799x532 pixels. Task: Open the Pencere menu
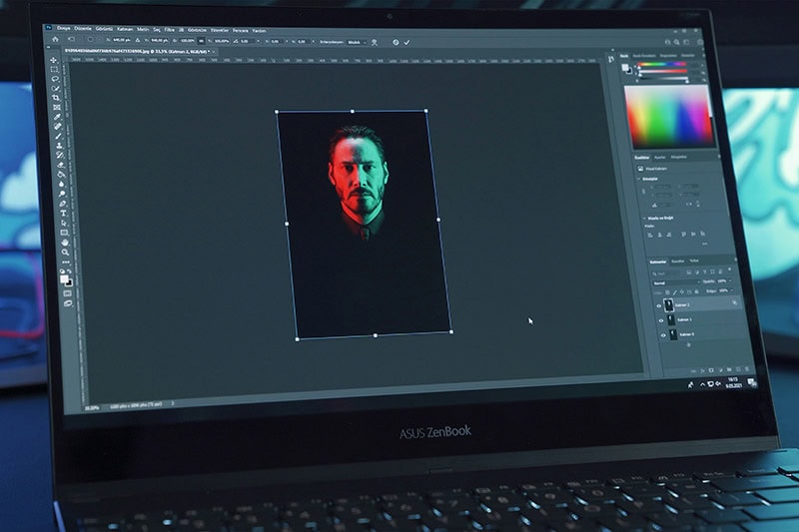241,31
